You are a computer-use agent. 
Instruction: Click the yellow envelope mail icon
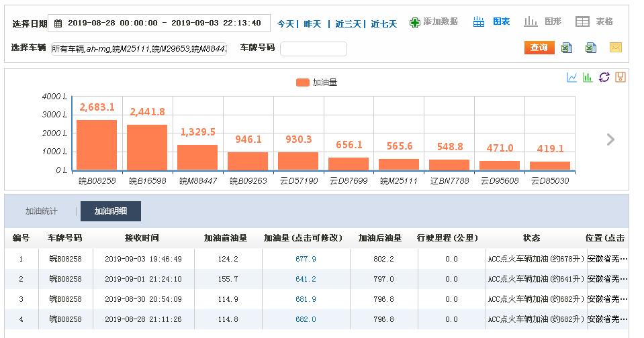[x=615, y=48]
